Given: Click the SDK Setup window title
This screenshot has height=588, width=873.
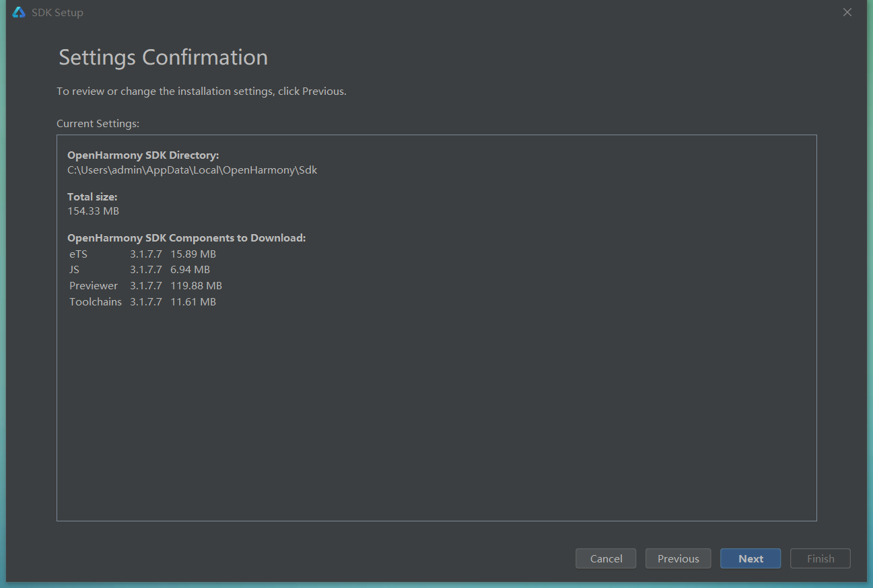Looking at the screenshot, I should pos(57,13).
